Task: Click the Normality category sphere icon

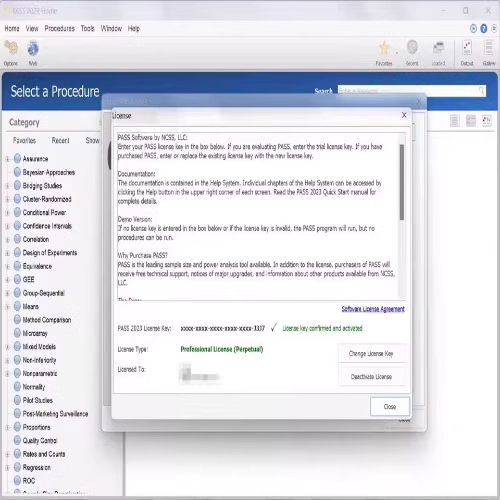Action: (x=17, y=387)
